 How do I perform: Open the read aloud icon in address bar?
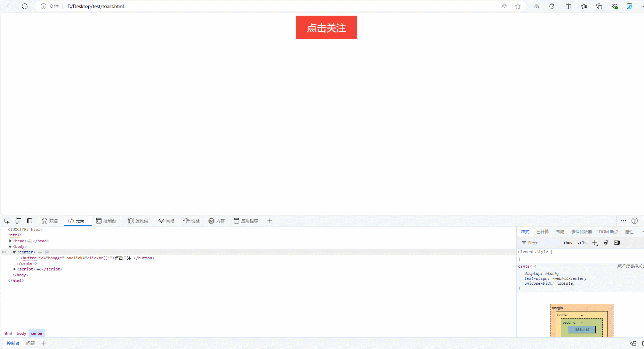click(x=504, y=6)
